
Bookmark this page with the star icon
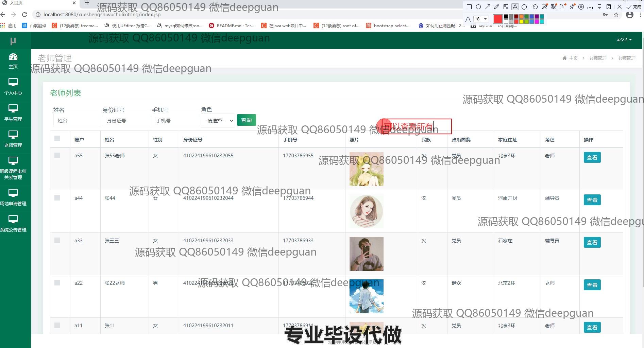(616, 15)
